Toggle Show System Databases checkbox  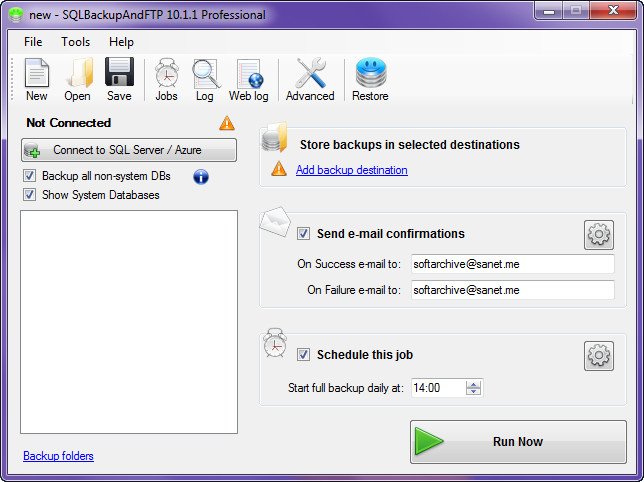pyautogui.click(x=29, y=194)
